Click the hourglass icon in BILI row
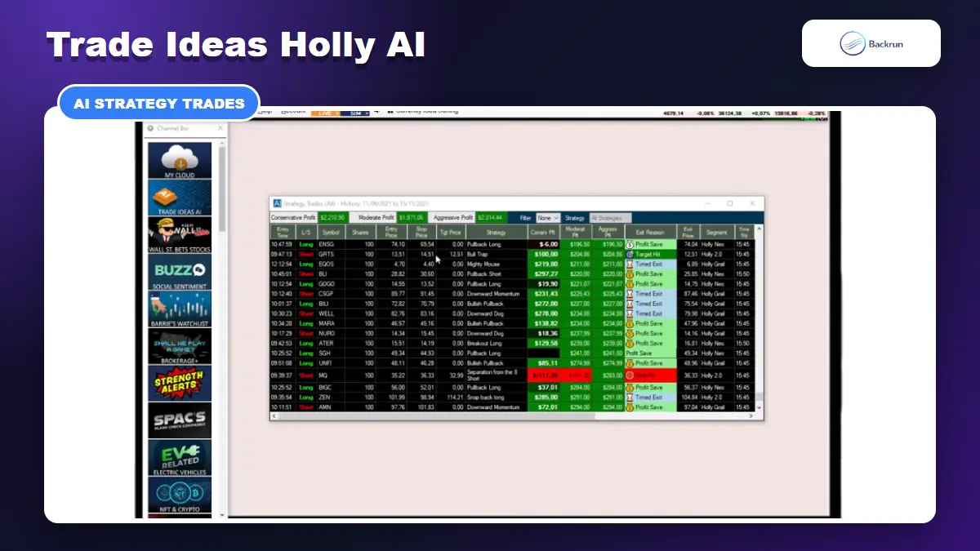The image size is (980, 551). coord(630,303)
